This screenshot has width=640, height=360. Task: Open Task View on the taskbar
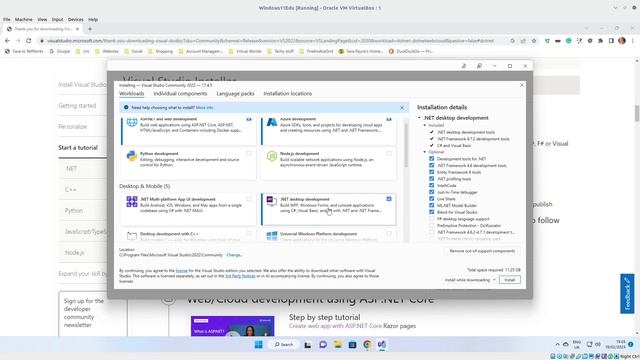[x=308, y=344]
